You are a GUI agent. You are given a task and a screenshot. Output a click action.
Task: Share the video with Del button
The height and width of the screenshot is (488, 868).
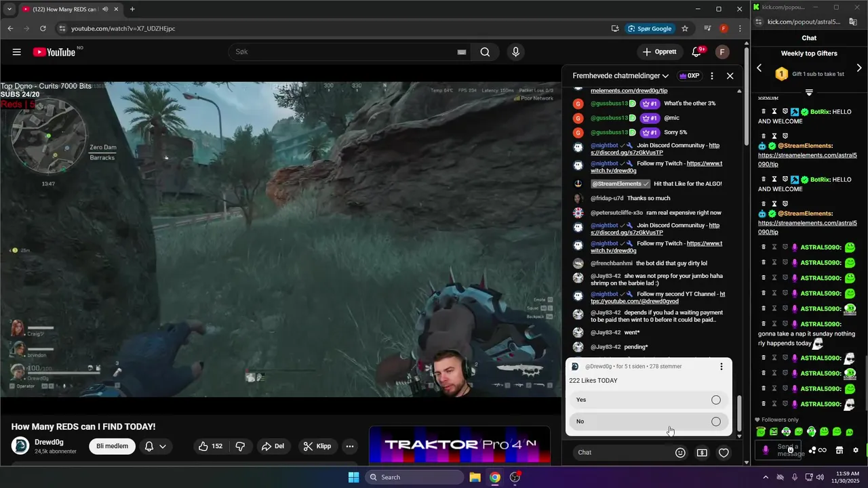click(x=273, y=446)
